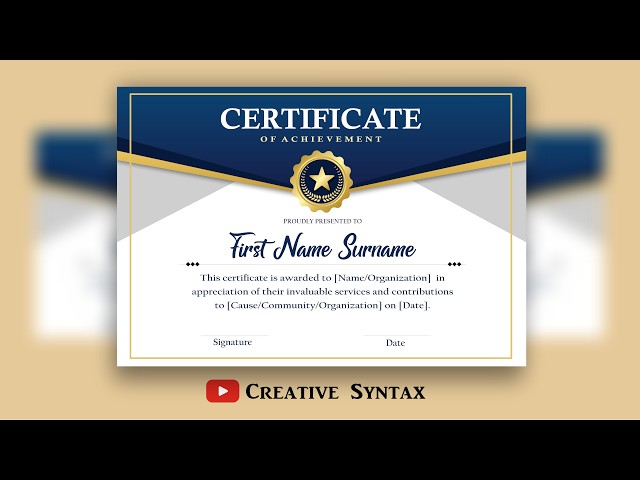Click the 'First Name Surname' script text

(322, 246)
